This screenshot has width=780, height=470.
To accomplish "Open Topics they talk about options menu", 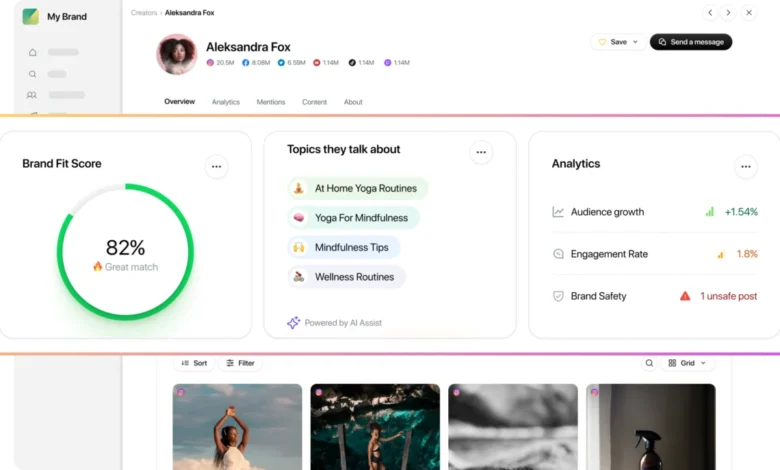I will (x=481, y=153).
